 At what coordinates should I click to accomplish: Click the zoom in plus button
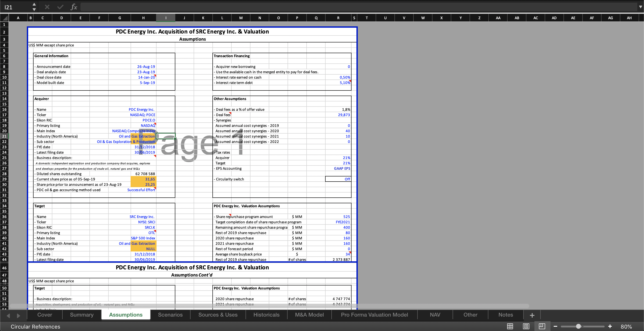[x=610, y=326]
